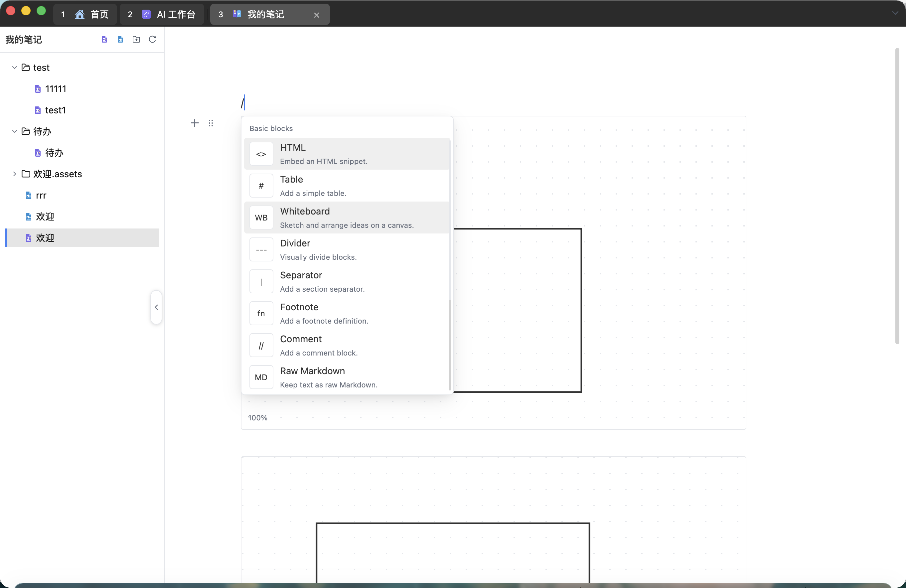Image resolution: width=906 pixels, height=588 pixels.
Task: Click the plus add-block icon
Action: coord(195,123)
